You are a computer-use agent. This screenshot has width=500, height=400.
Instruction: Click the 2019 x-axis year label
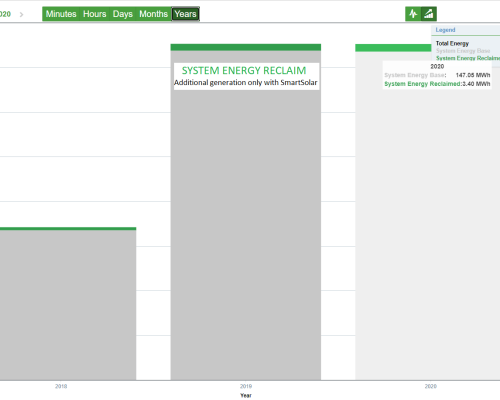point(246,386)
